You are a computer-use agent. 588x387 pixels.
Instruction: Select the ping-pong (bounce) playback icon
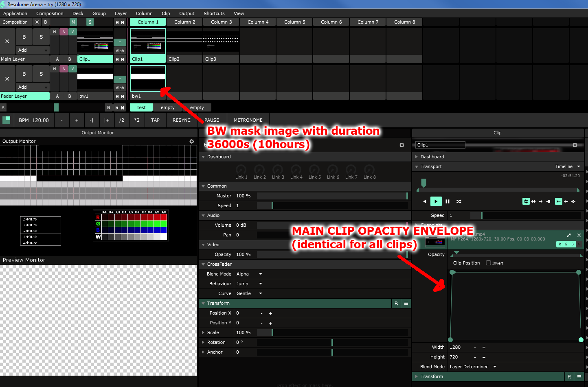533,201
